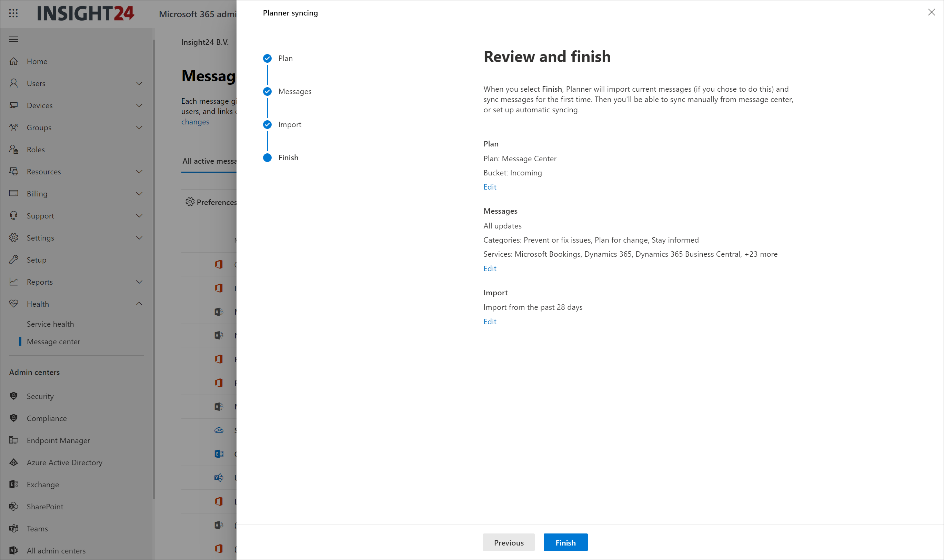
Task: Click the Roles label in sidebar
Action: point(36,150)
